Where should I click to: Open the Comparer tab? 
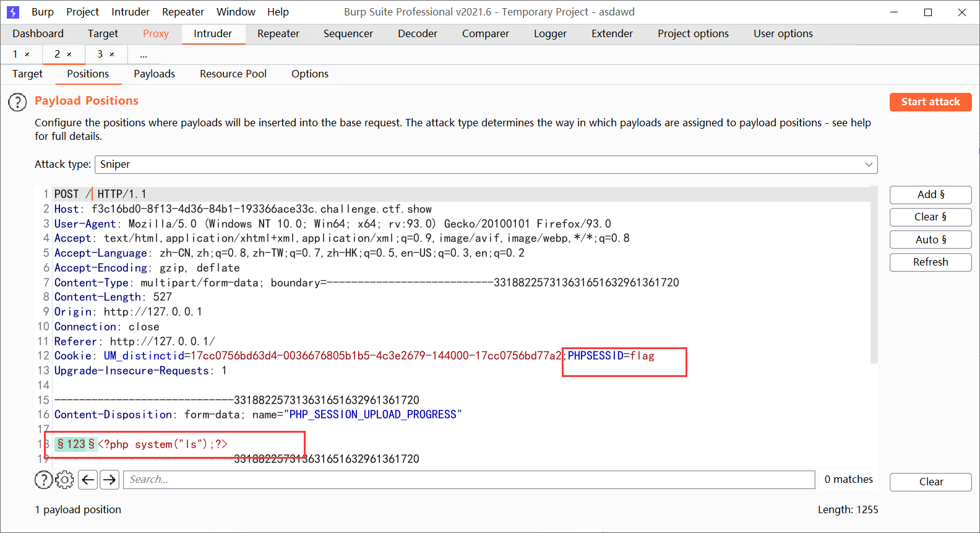486,33
